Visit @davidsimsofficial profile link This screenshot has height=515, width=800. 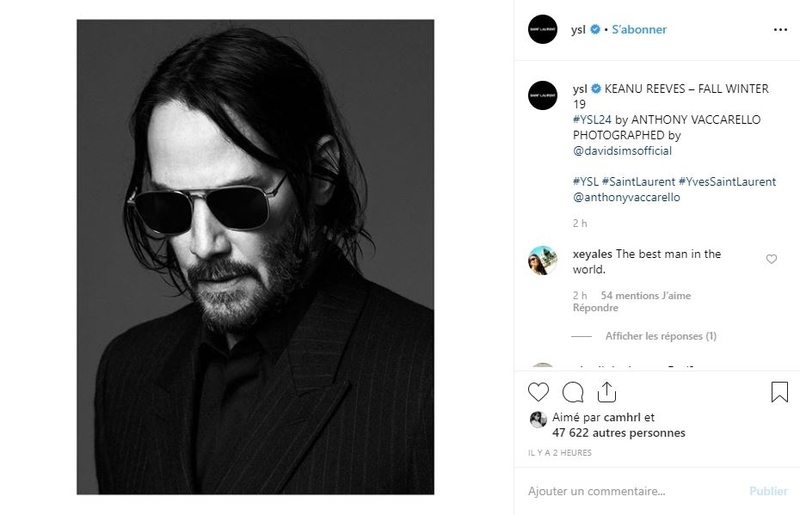point(622,151)
